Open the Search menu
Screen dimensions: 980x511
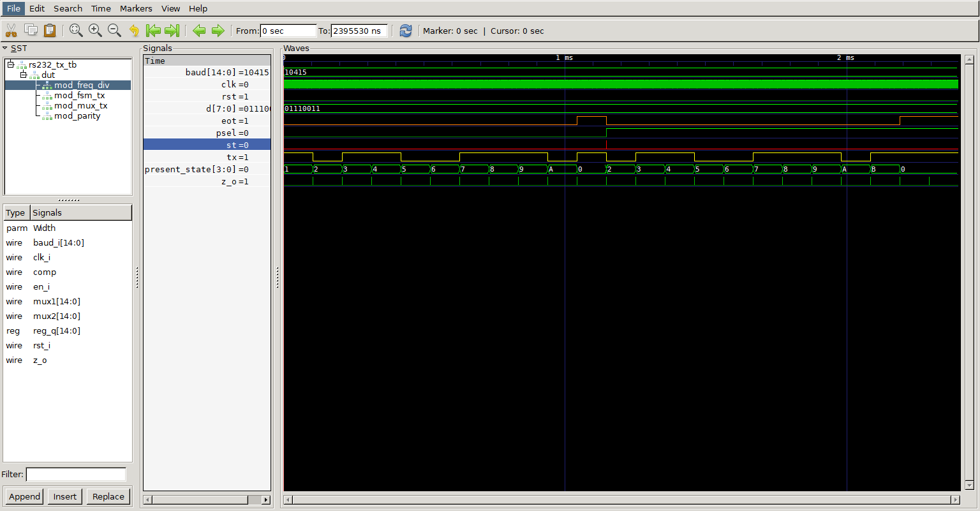click(x=68, y=8)
